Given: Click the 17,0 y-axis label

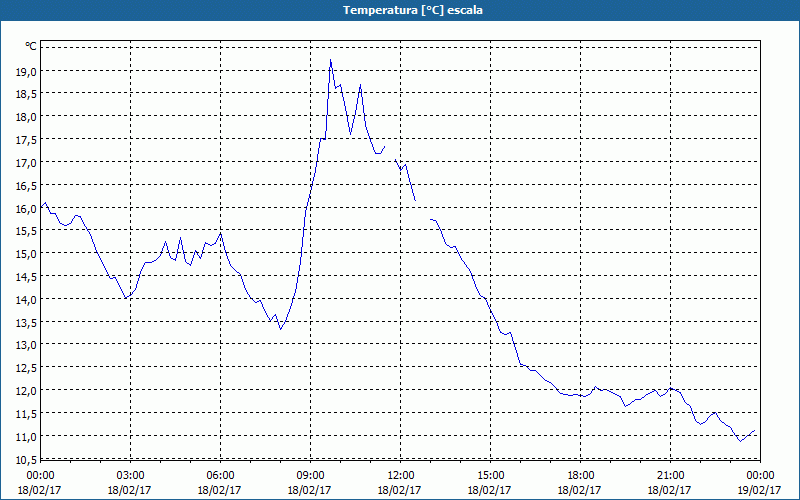Looking at the screenshot, I should (27, 164).
